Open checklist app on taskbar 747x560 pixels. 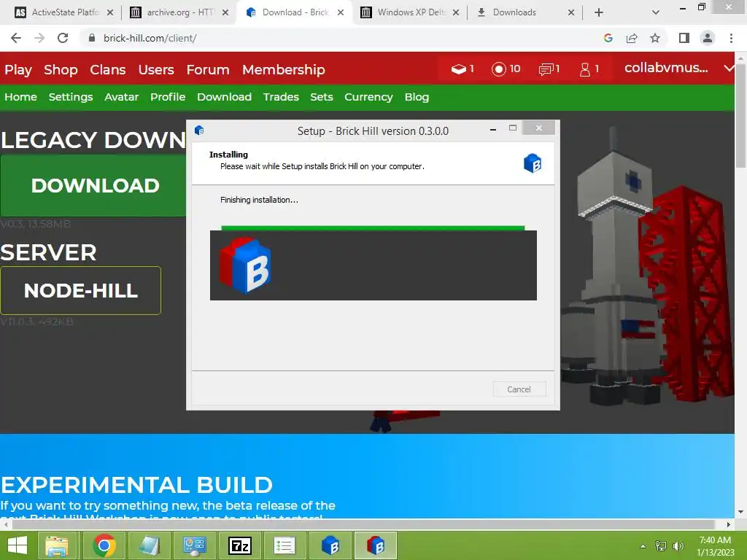point(285,545)
